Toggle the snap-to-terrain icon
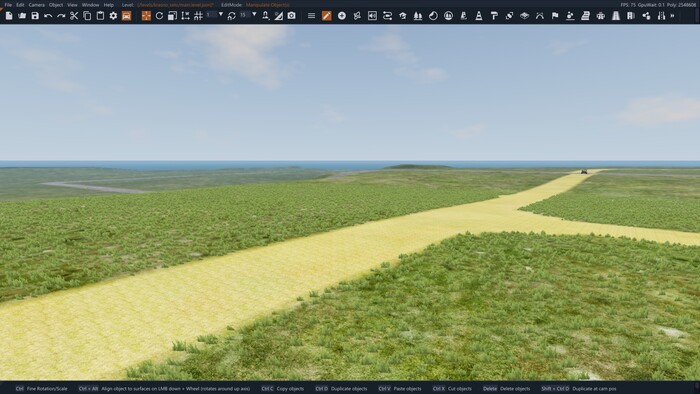700x394 pixels. tap(266, 16)
